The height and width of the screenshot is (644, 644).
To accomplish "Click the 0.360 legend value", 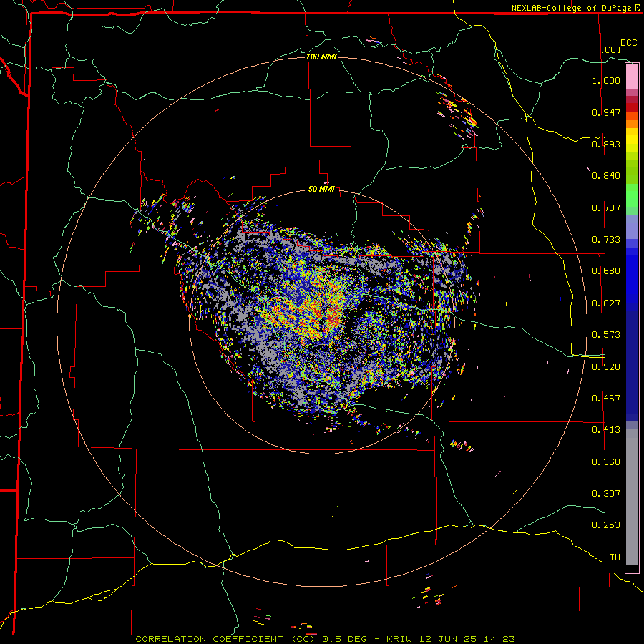I will pos(606,462).
